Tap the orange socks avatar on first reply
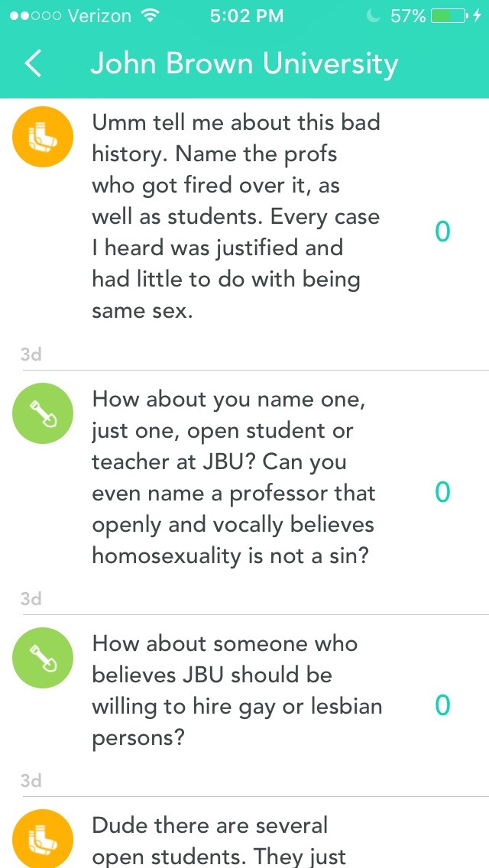489x868 pixels. [43, 138]
